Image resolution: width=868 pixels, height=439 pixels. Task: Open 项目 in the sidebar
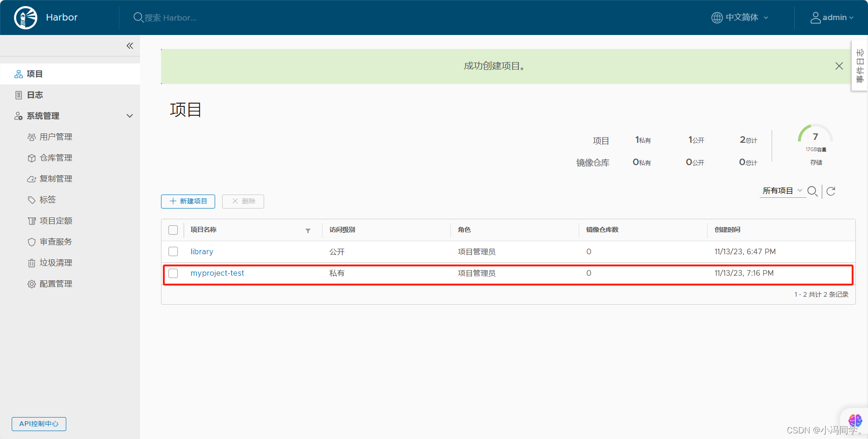click(x=70, y=74)
